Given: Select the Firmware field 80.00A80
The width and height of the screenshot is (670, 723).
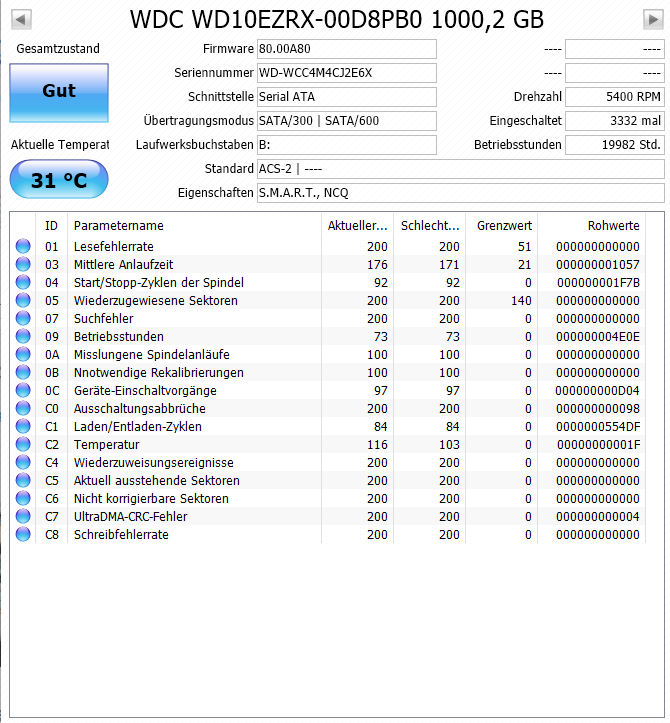Looking at the screenshot, I should tap(347, 49).
